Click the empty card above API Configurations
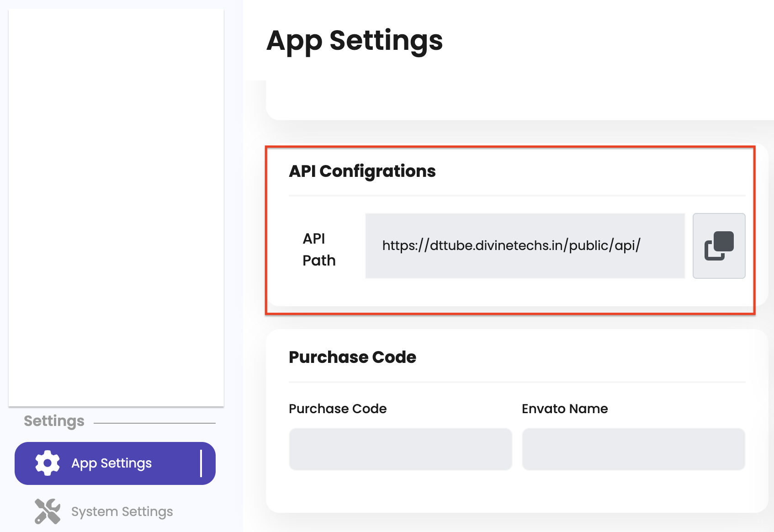The image size is (774, 532). 519,100
